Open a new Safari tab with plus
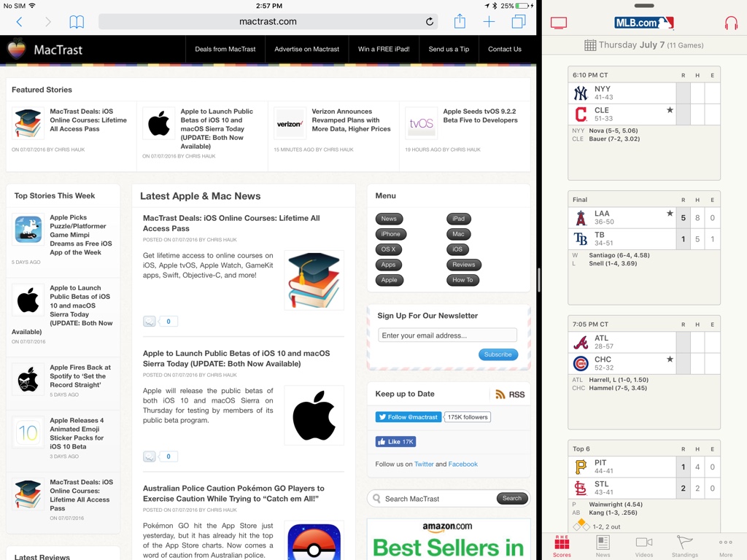The width and height of the screenshot is (747, 560). (489, 22)
